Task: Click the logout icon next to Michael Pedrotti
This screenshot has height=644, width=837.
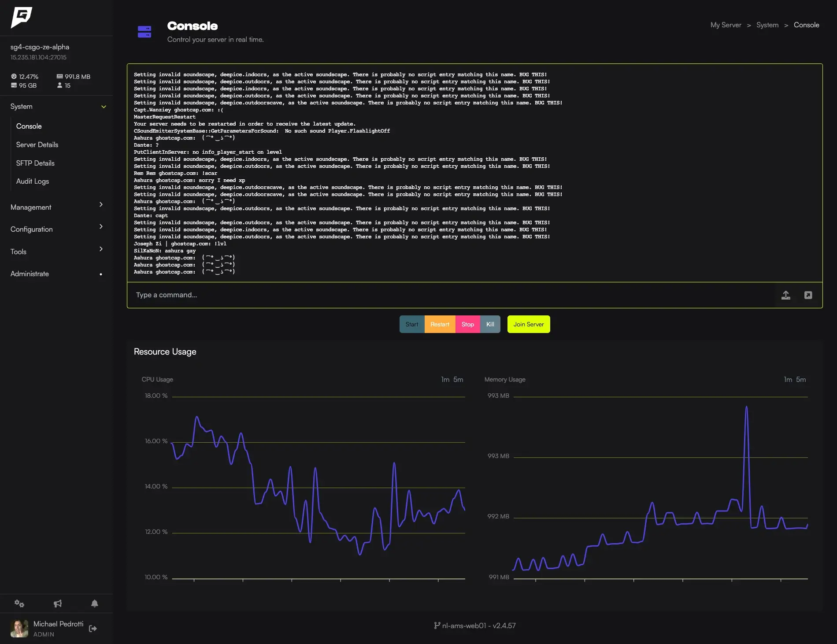Action: pos(93,629)
